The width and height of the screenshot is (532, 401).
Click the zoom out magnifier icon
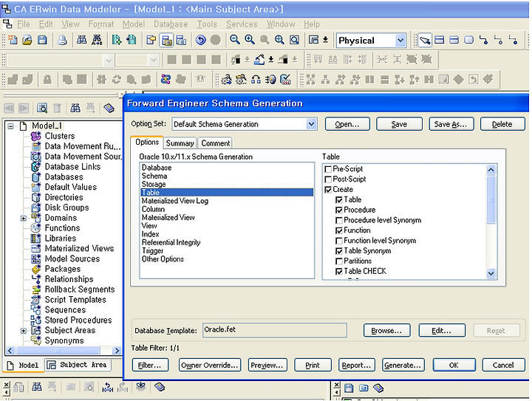[235, 40]
